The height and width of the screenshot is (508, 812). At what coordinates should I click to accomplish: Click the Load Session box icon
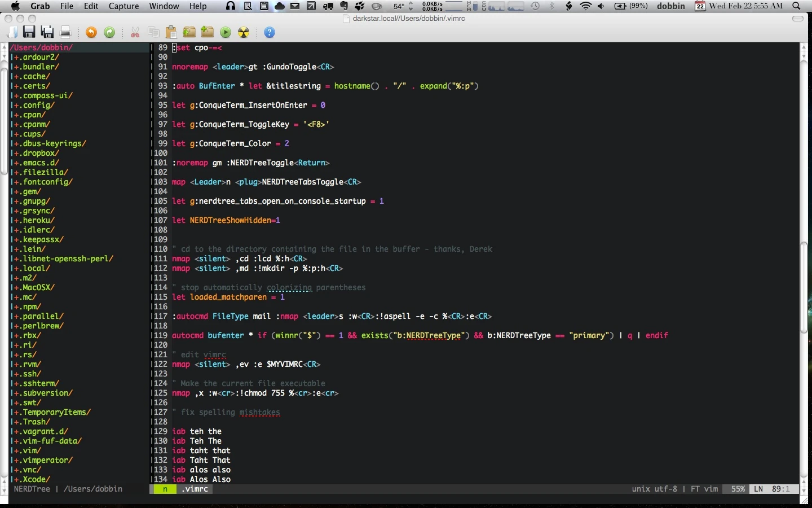point(189,33)
